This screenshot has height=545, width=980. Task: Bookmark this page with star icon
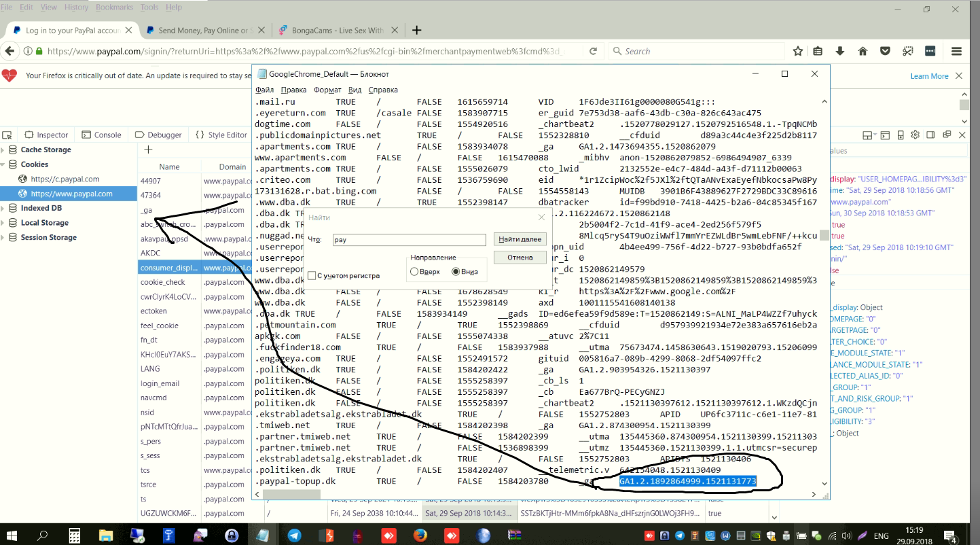pos(798,51)
